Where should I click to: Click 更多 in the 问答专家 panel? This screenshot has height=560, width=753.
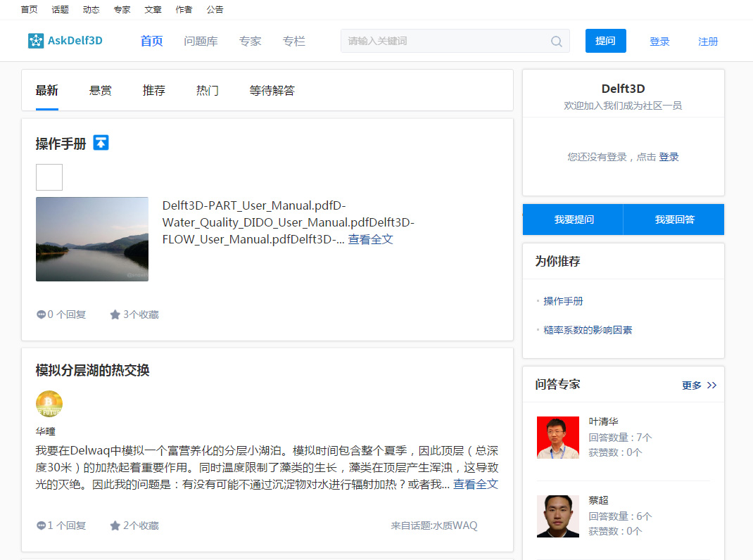coord(692,386)
